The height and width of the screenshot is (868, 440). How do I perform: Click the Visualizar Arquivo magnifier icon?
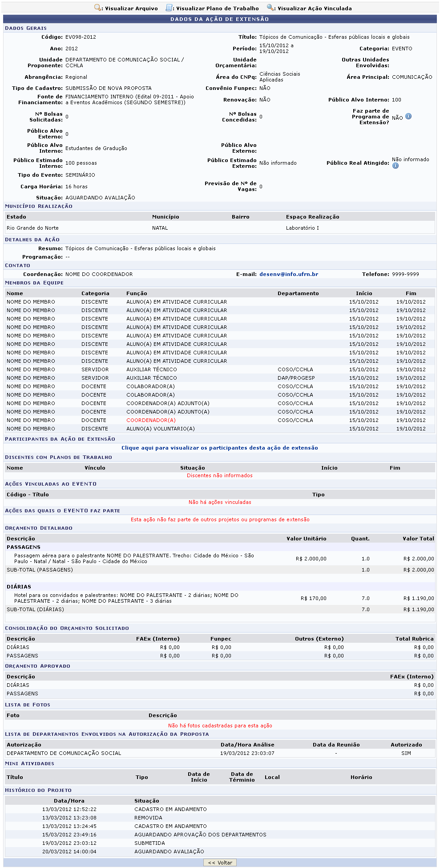point(97,8)
